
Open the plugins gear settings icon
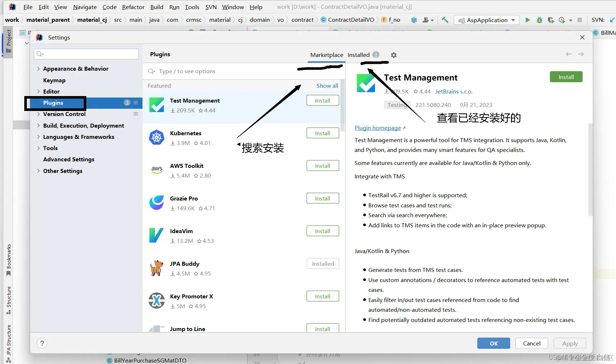pos(394,55)
